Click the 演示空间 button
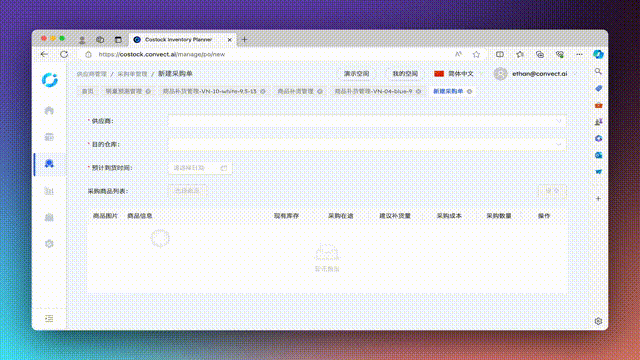Viewport: 640px width, 360px height. click(x=356, y=74)
